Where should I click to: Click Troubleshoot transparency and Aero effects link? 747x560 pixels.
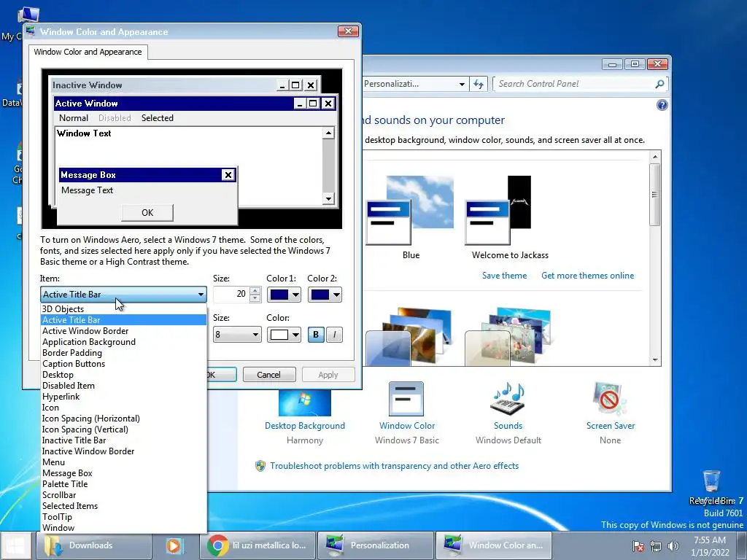click(394, 466)
